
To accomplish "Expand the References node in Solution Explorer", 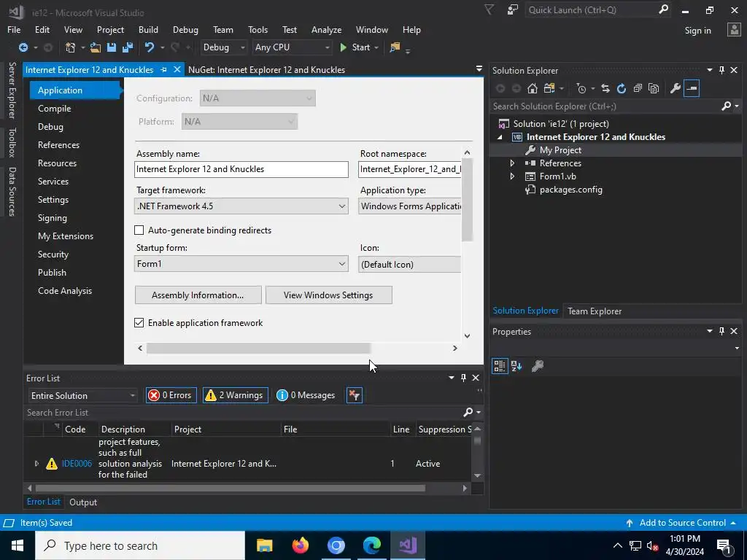I will tap(512, 163).
